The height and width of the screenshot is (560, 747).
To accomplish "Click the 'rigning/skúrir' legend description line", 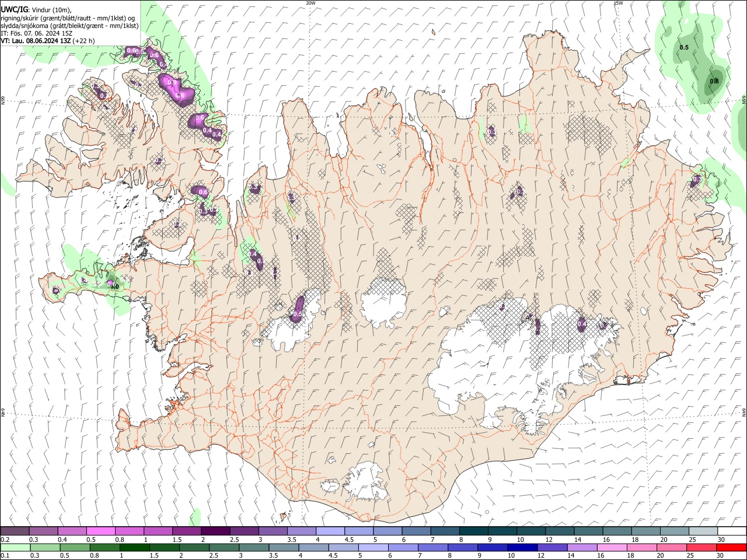I will [x=68, y=18].
